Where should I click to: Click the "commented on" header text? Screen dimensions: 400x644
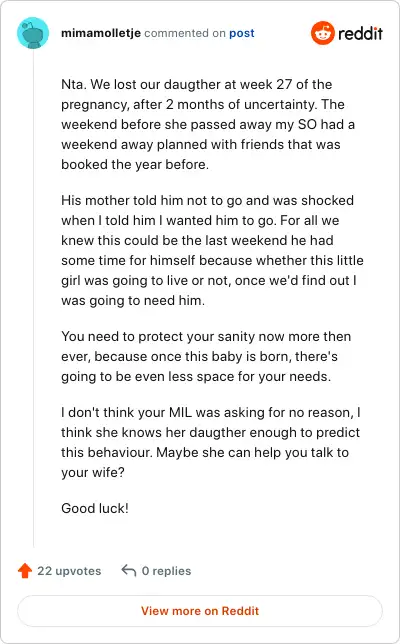(x=185, y=33)
